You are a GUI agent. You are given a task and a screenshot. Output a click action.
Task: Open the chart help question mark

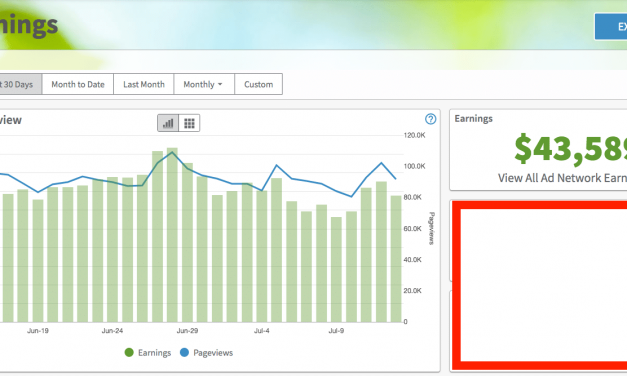430,119
